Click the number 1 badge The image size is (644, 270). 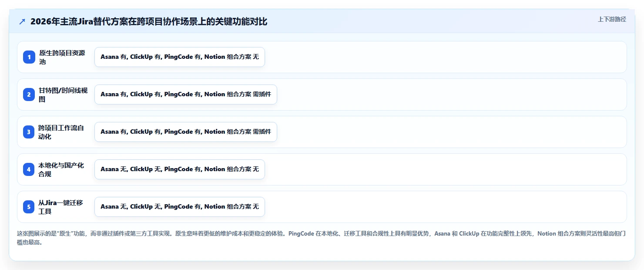[x=29, y=57]
